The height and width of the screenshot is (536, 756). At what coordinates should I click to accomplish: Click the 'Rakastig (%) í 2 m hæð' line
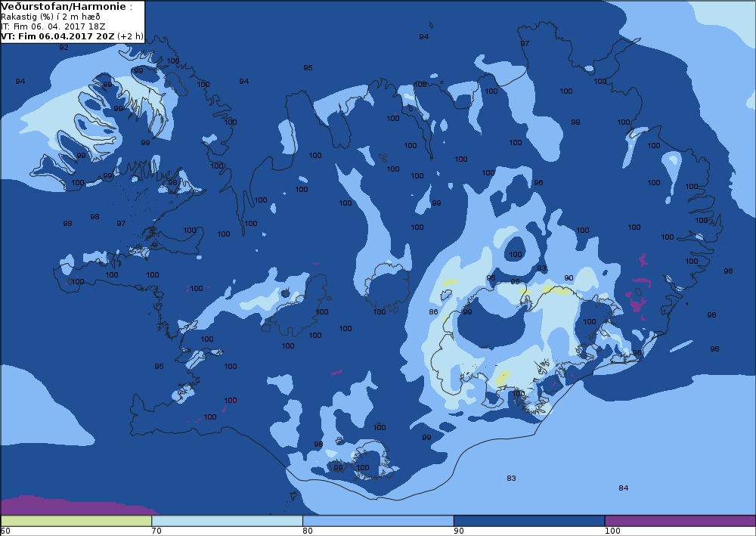tap(51, 17)
